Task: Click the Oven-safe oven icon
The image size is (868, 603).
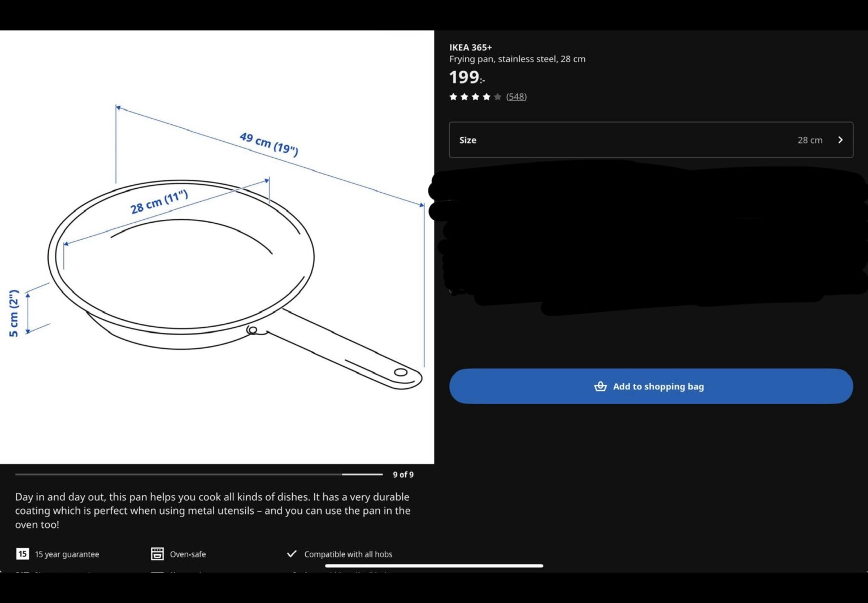Action: (157, 554)
